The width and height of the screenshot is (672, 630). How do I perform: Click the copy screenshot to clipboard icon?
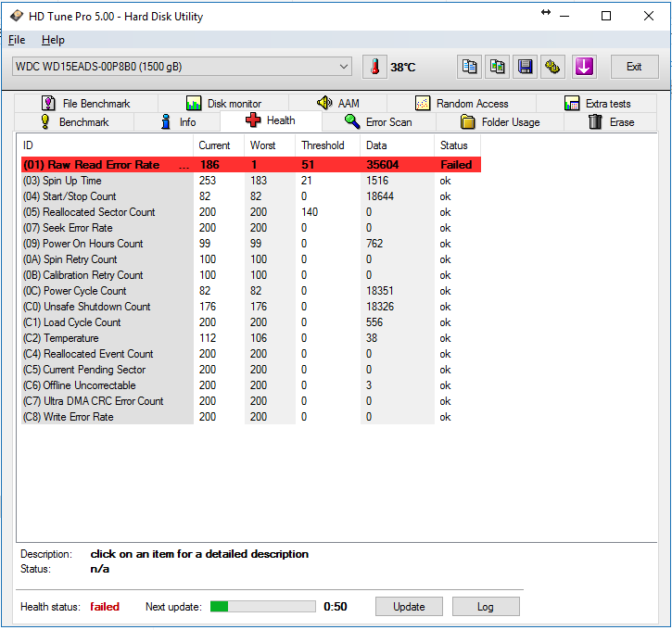point(497,67)
